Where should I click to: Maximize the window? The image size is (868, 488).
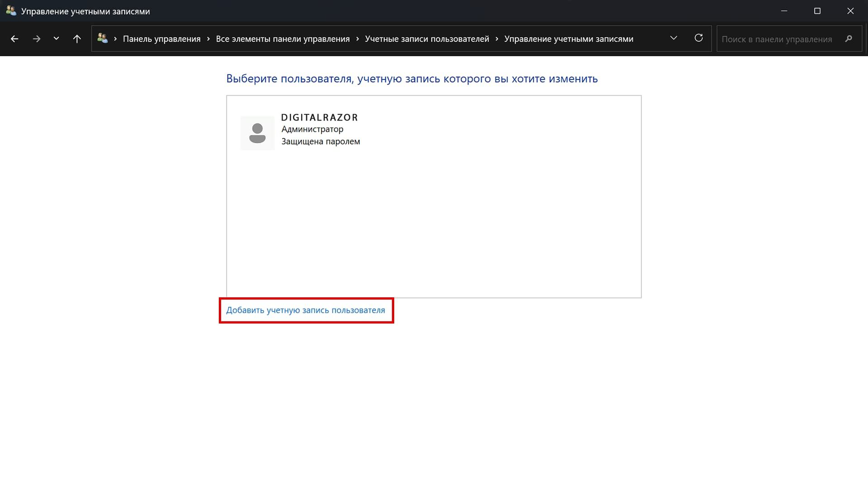point(817,11)
